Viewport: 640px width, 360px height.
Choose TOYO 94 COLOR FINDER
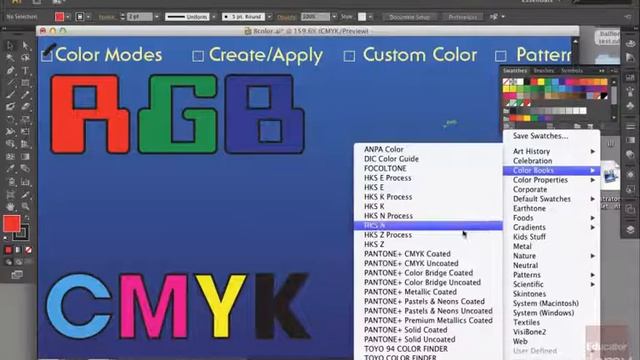[428, 349]
